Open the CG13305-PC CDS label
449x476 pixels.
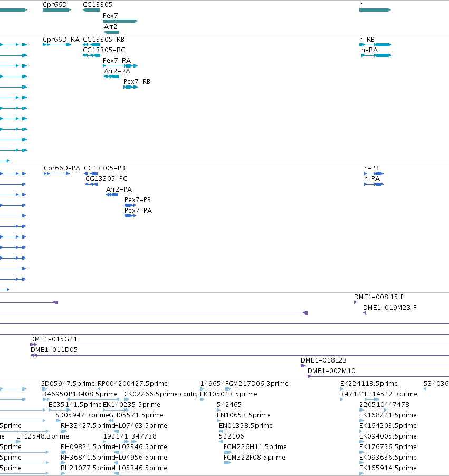(x=106, y=178)
